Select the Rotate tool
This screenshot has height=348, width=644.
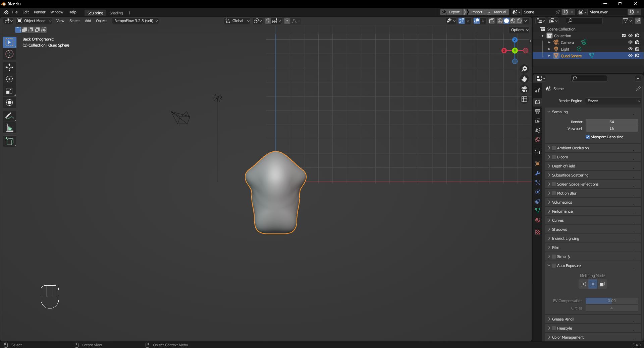click(9, 79)
